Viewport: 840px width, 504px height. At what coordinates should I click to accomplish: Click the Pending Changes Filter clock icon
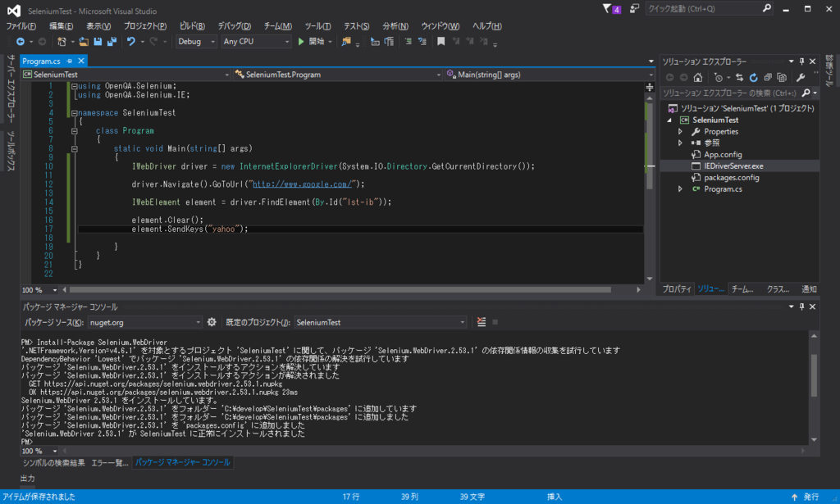click(719, 78)
